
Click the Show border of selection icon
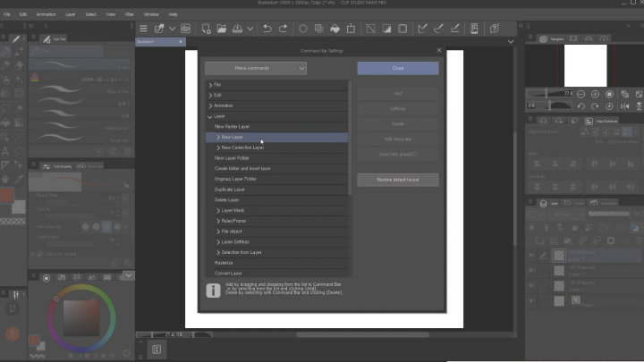pyautogui.click(x=402, y=29)
